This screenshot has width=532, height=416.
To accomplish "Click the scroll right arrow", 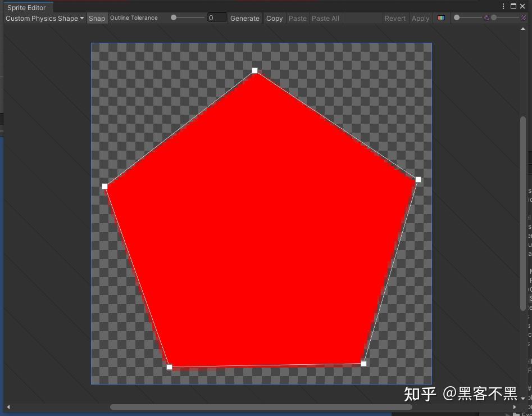I will (x=515, y=406).
